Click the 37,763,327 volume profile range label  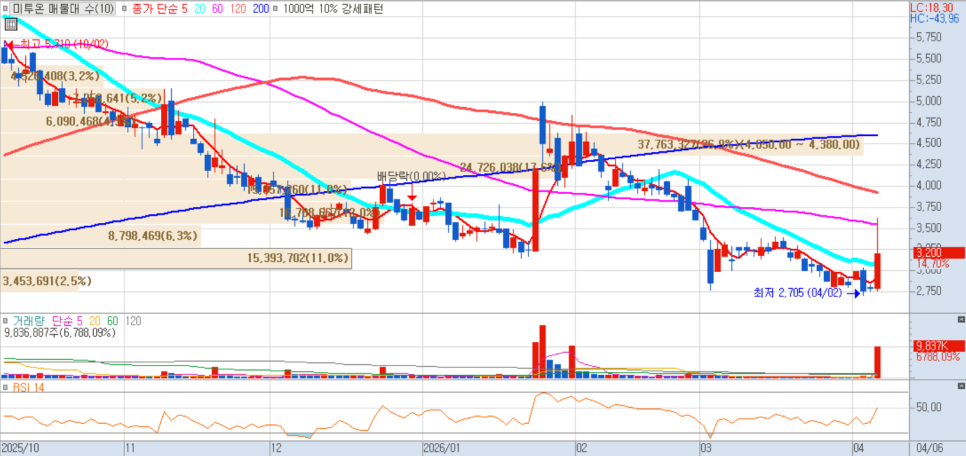point(748,145)
